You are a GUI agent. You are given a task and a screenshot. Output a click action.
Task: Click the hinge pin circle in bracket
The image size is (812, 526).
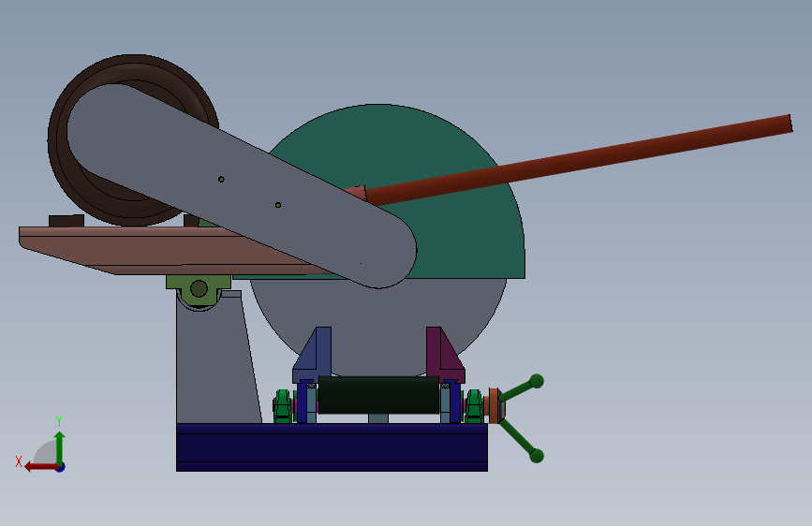(x=199, y=288)
